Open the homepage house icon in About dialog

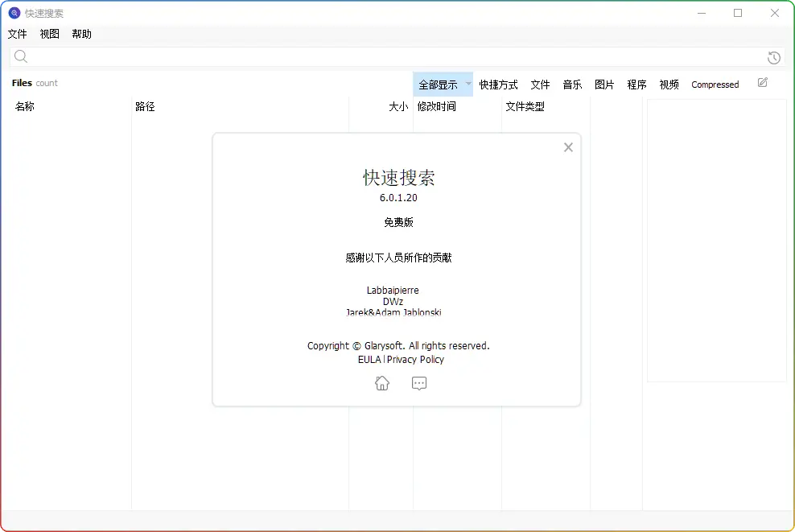[382, 383]
